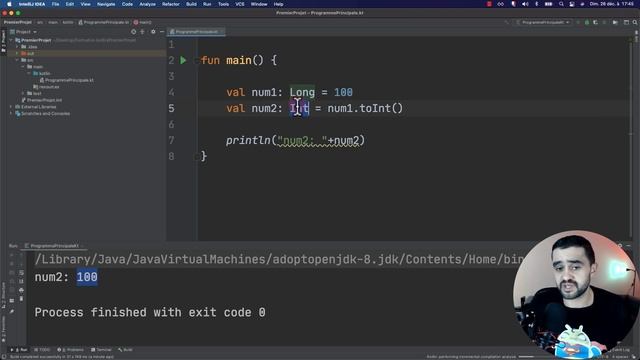Open the run configuration dropdown
Image resolution: width=640 pixels, height=360 pixels.
[543, 22]
